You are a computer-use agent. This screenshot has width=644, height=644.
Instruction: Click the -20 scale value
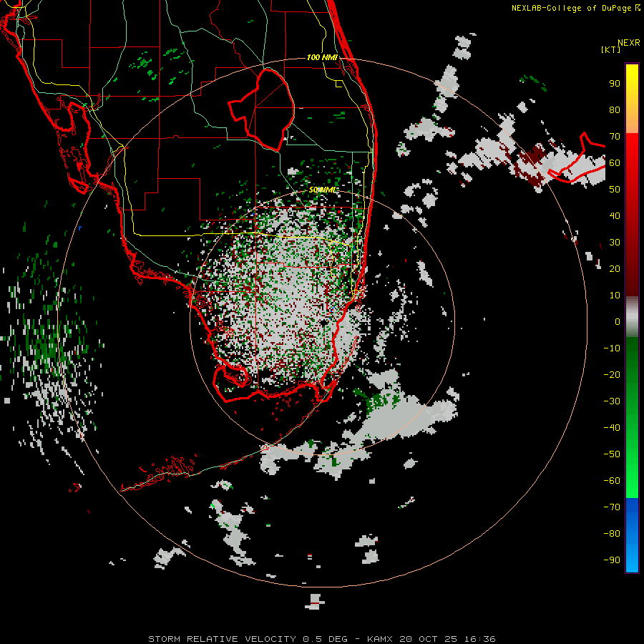click(x=612, y=374)
